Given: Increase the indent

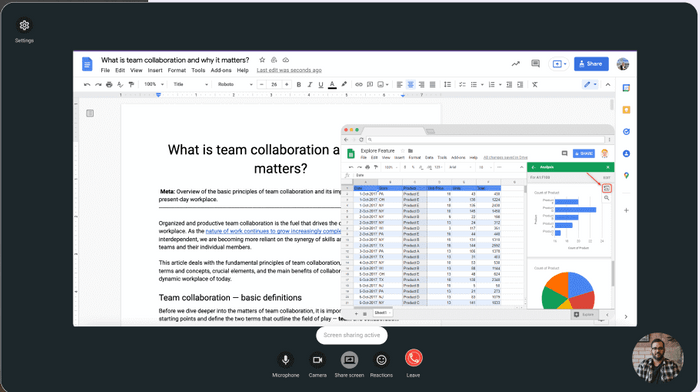Looking at the screenshot, I should (x=520, y=84).
